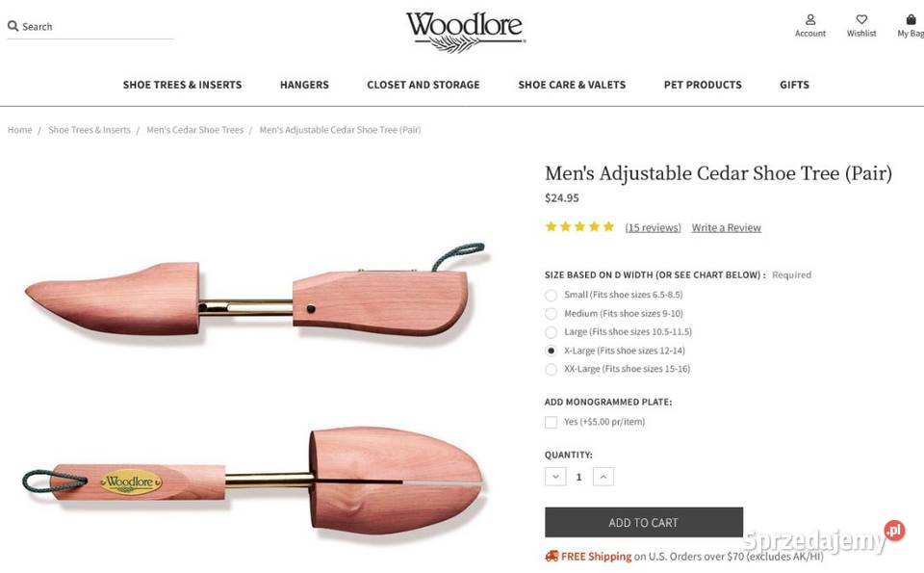This screenshot has width=924, height=573.
Task: Select Medium shoe sizes 9-10
Action: coord(552,313)
